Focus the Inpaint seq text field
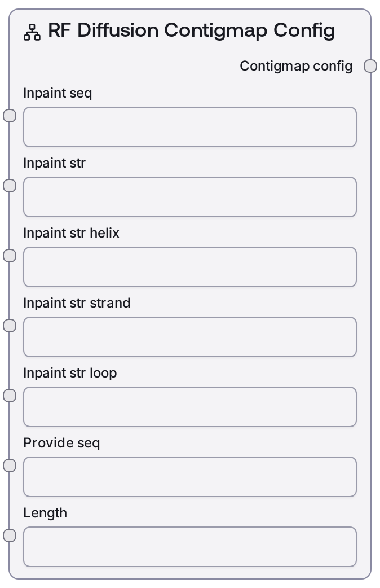The height and width of the screenshot is (588, 380). [189, 127]
